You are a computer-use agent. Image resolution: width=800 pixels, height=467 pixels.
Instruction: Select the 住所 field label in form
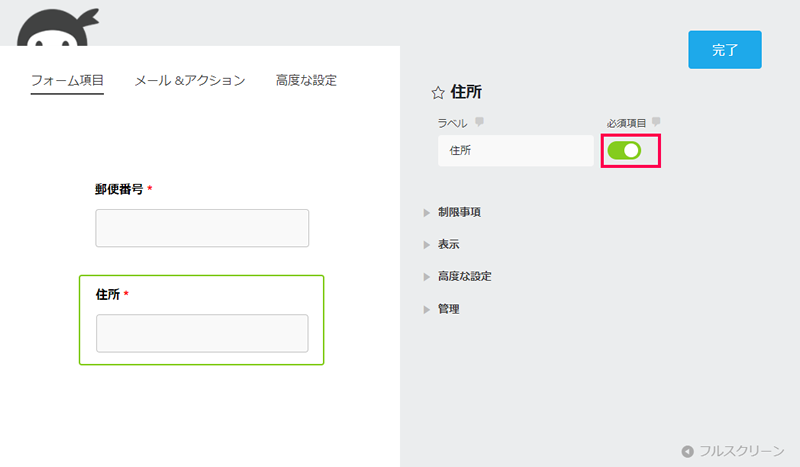107,295
